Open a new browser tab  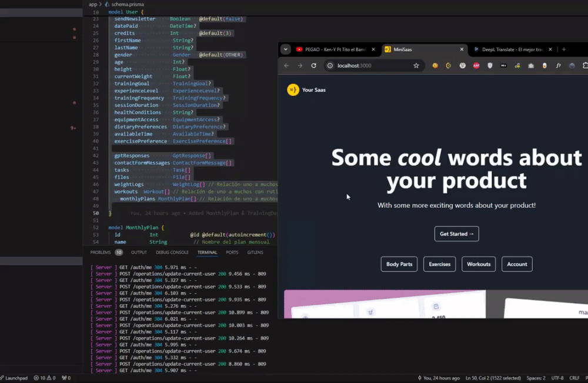pyautogui.click(x=564, y=49)
